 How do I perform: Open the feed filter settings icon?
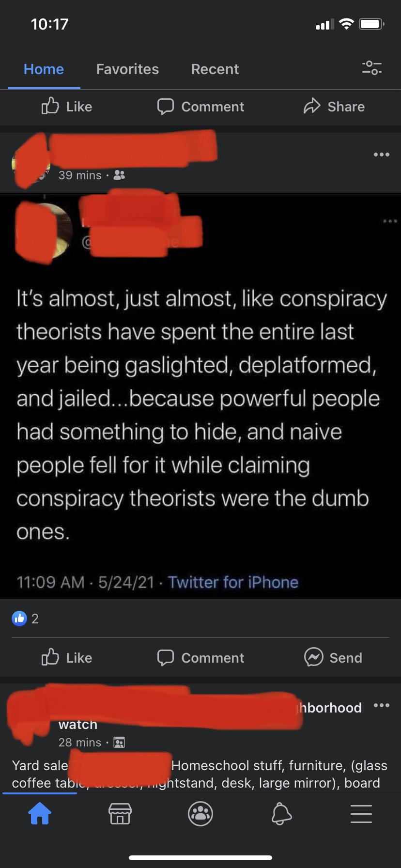pos(371,68)
